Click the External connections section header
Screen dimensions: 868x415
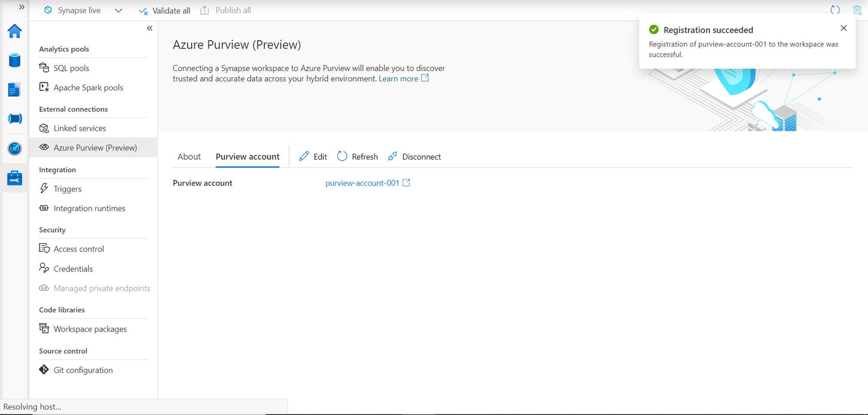pyautogui.click(x=73, y=109)
